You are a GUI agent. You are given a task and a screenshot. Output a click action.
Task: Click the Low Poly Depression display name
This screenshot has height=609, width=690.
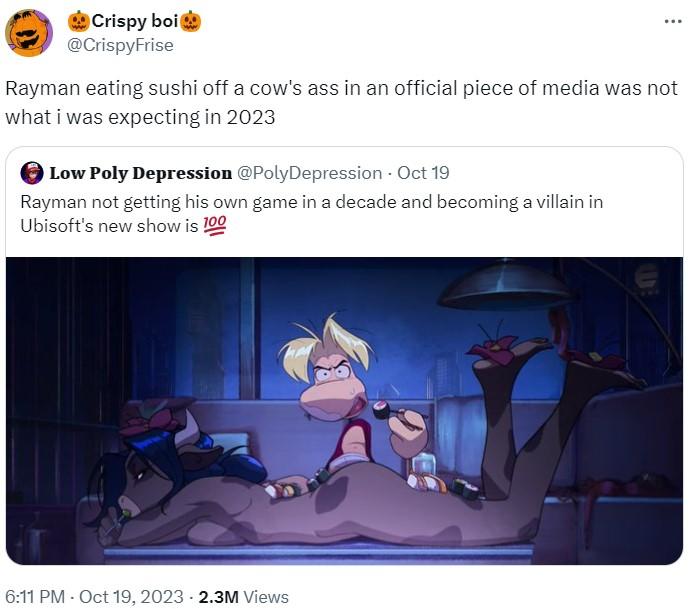point(140,173)
